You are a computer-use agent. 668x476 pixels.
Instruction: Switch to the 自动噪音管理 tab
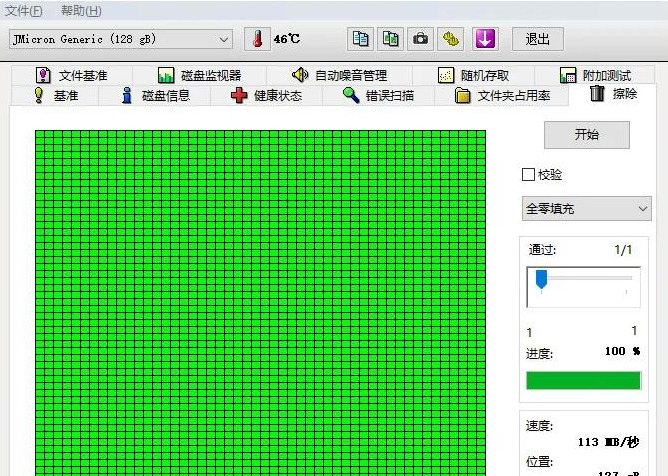click(340, 75)
